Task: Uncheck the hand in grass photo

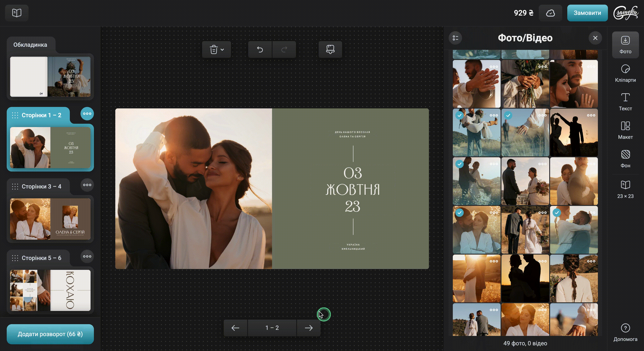Action: (x=508, y=116)
